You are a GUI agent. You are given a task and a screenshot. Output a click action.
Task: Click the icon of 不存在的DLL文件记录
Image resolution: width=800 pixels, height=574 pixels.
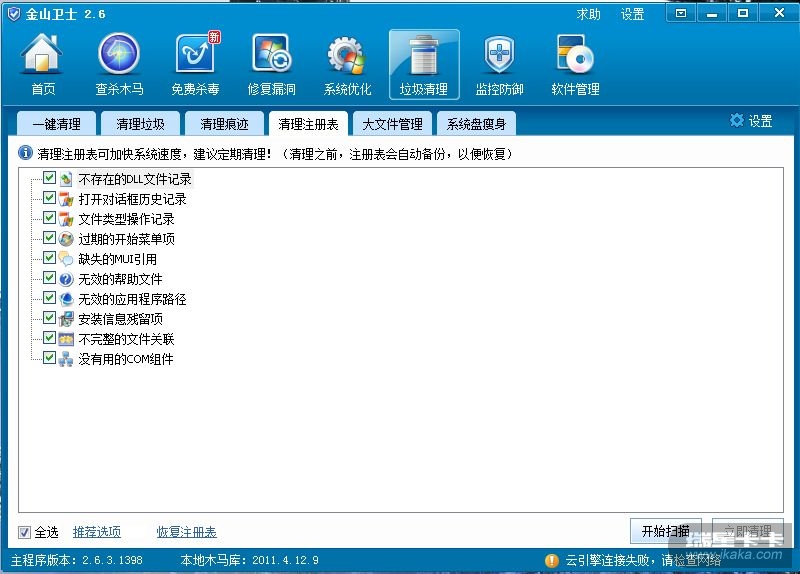pos(66,179)
